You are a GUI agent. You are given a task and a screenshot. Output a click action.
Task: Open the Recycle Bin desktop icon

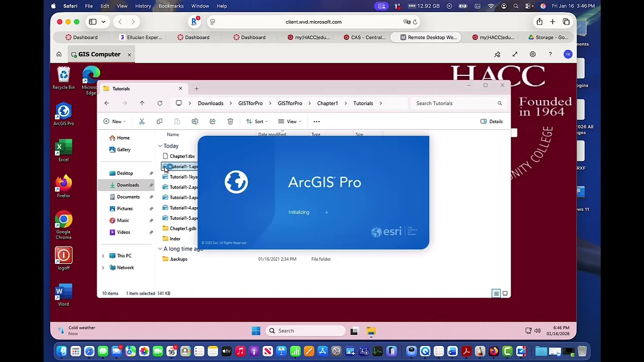(x=63, y=78)
